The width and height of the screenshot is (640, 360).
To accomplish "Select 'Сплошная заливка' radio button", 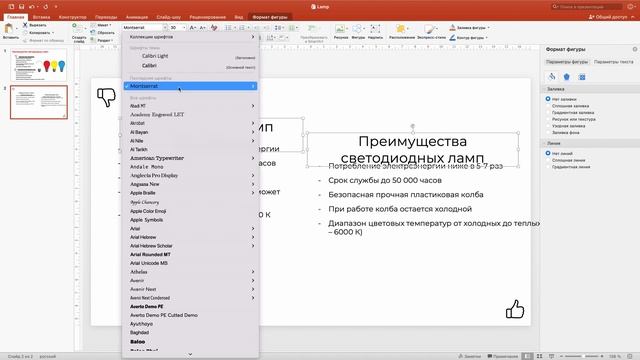I will click(548, 106).
